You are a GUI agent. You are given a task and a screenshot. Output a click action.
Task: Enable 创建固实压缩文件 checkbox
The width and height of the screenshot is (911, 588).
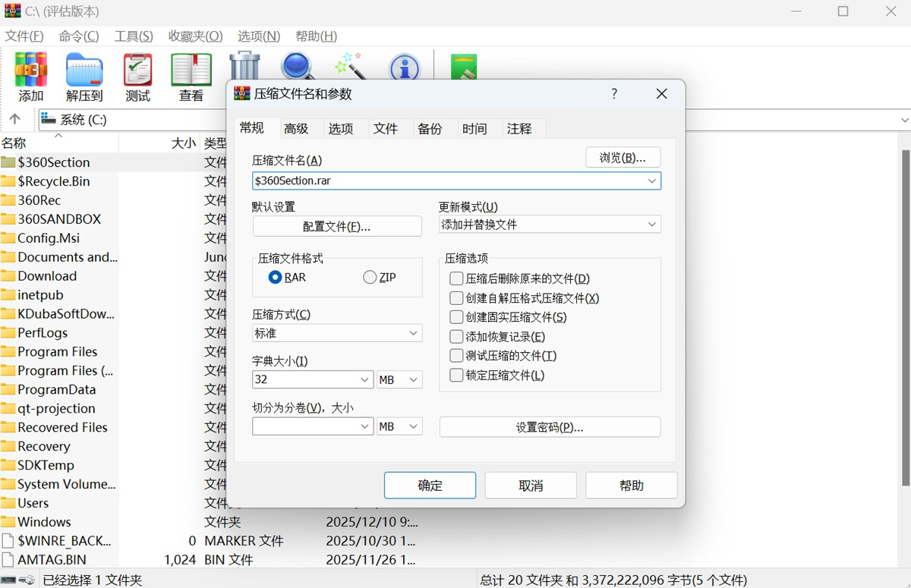tap(456, 317)
